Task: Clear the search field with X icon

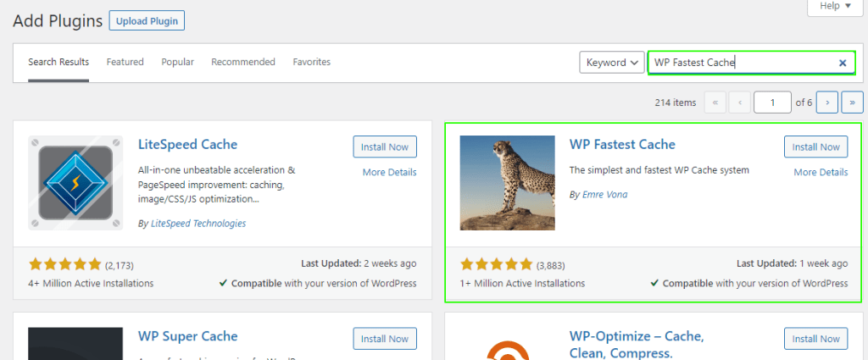Action: click(843, 63)
